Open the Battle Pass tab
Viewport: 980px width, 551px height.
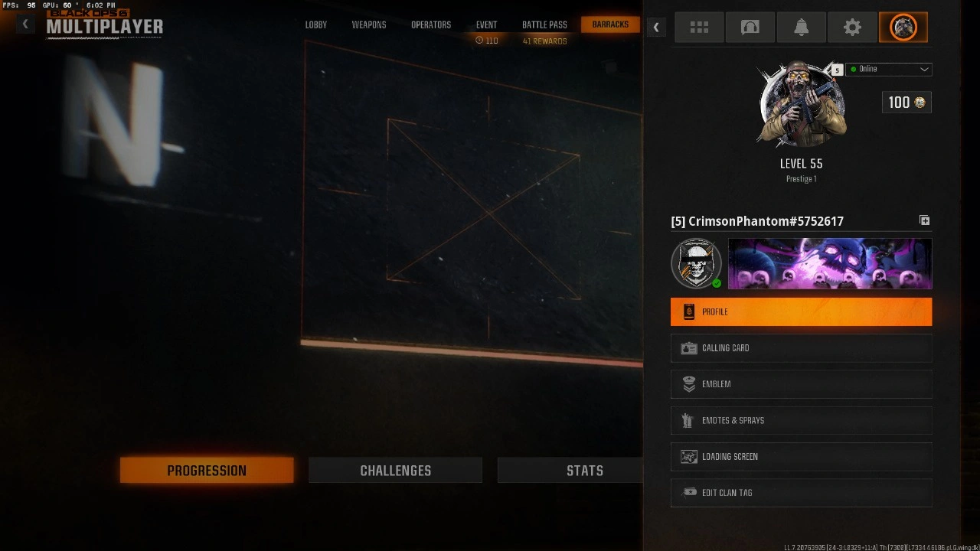[544, 24]
